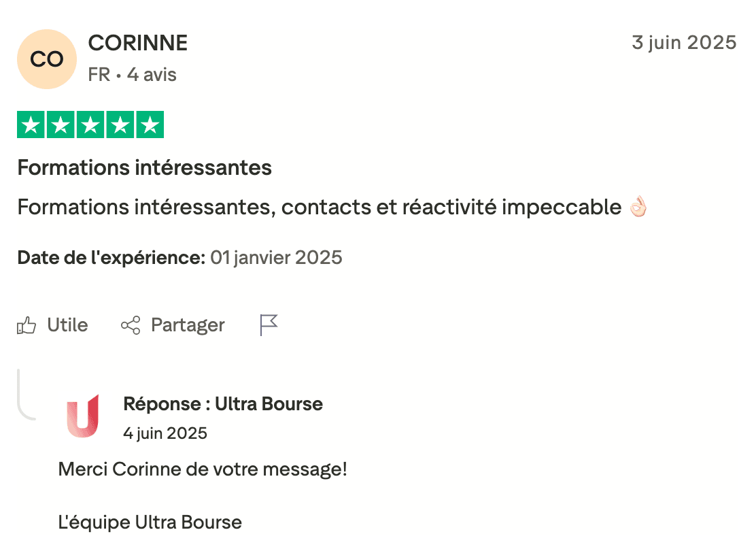Viewport: 756px width, 547px height.
Task: Click the review date 3 juin 2025
Action: (684, 43)
